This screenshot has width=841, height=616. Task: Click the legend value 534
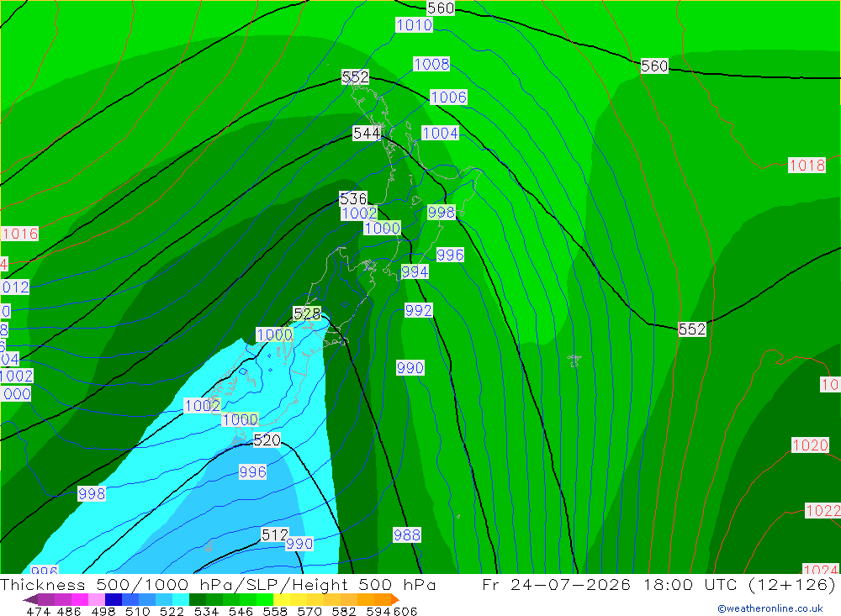tap(207, 611)
